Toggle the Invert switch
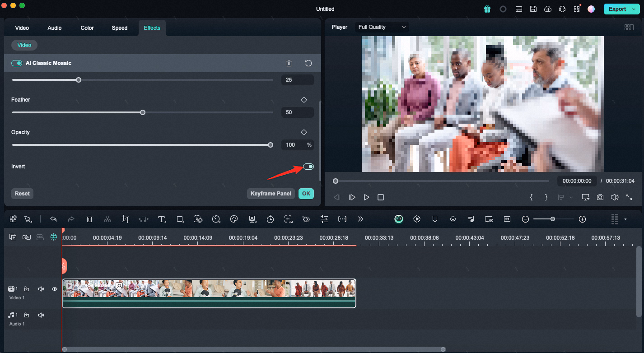Viewport: 644px width, 353px height. click(x=308, y=167)
